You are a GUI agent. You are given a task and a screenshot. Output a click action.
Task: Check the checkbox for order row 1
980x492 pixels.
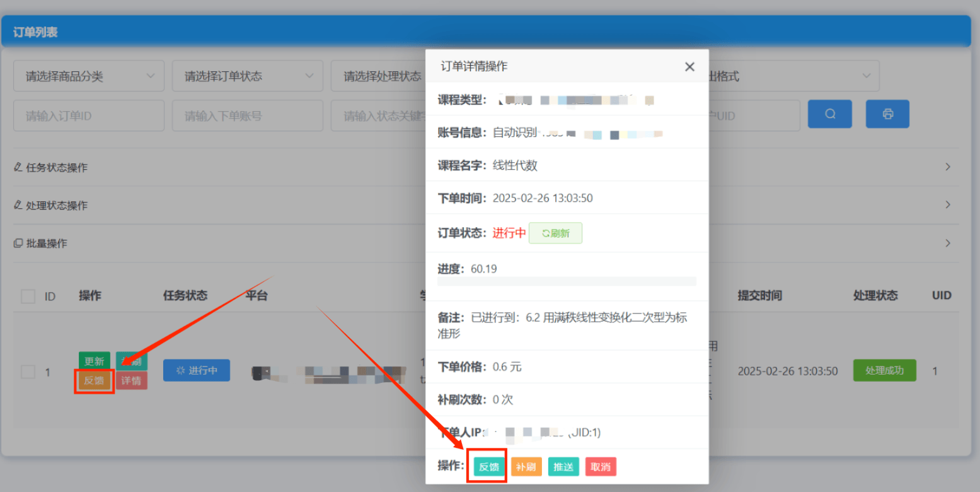click(28, 372)
